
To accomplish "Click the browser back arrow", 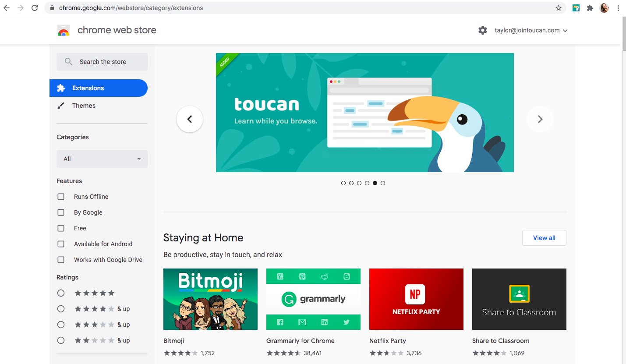I will click(x=7, y=8).
